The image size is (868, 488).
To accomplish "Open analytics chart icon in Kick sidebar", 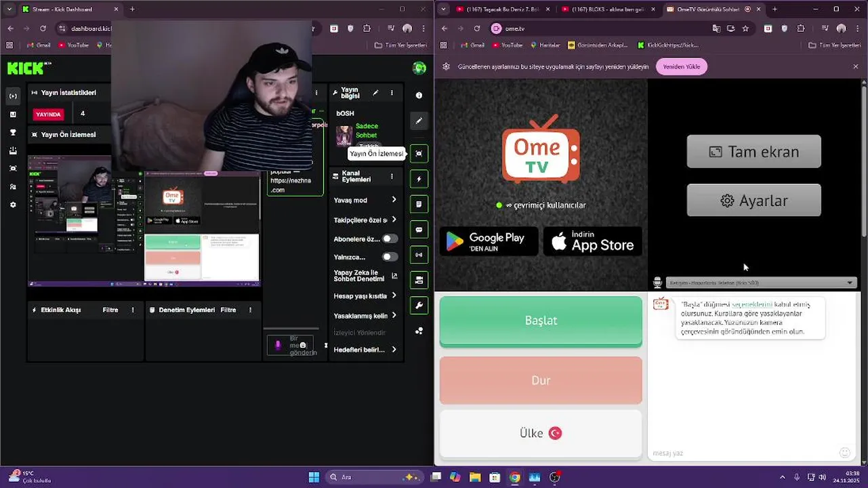I will click(x=13, y=115).
